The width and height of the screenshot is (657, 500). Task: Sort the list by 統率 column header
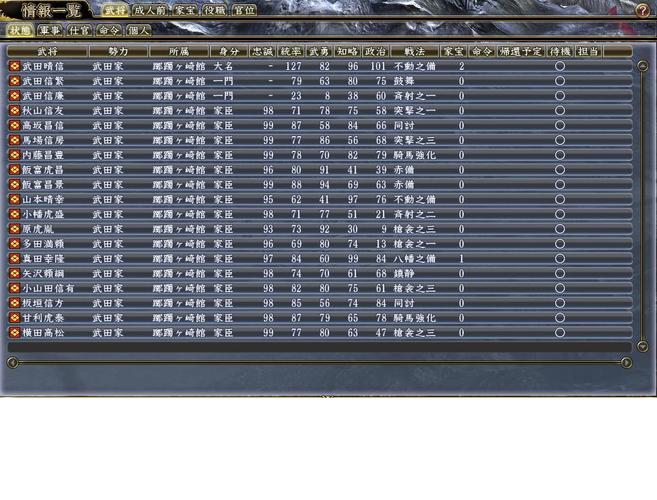pos(291,50)
